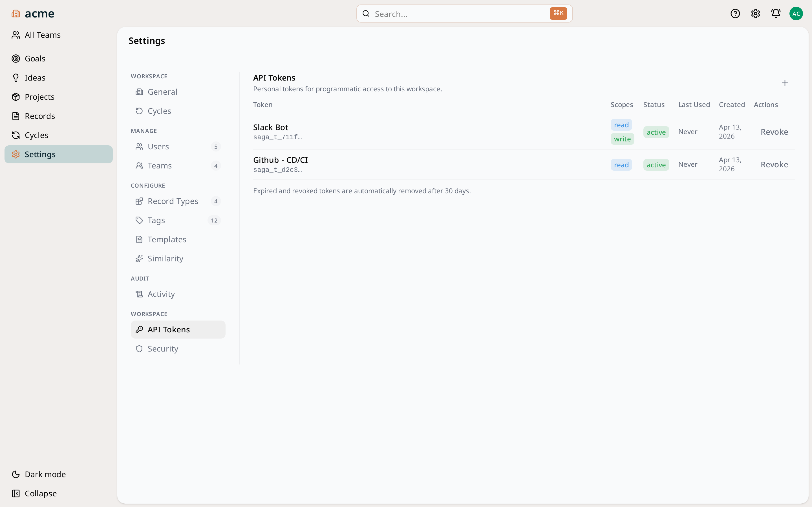Open the notifications bell icon
812x507 pixels.
tap(776, 14)
